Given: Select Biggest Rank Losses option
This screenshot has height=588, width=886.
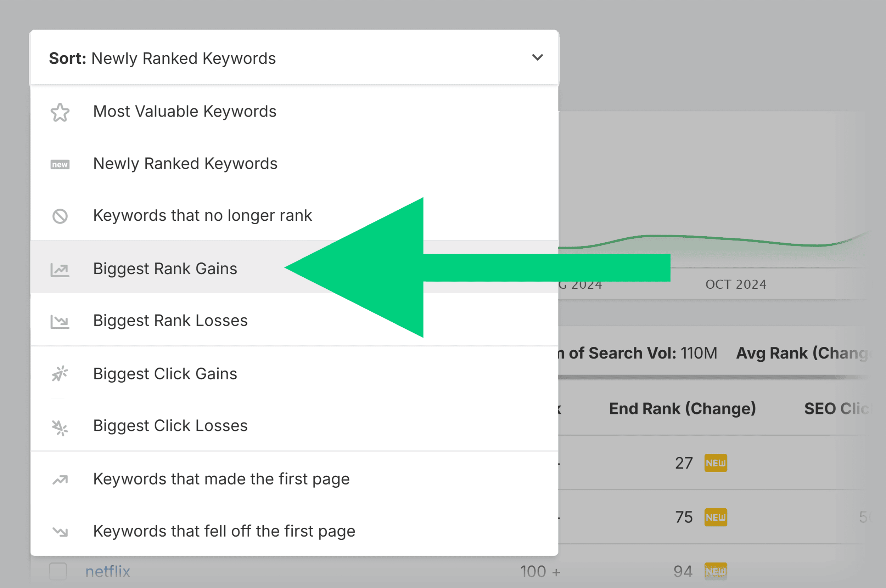Looking at the screenshot, I should pos(294,320).
